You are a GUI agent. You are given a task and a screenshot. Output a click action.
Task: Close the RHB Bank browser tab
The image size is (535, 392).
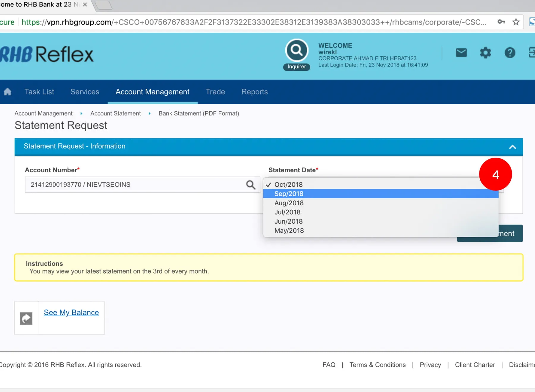click(x=85, y=5)
